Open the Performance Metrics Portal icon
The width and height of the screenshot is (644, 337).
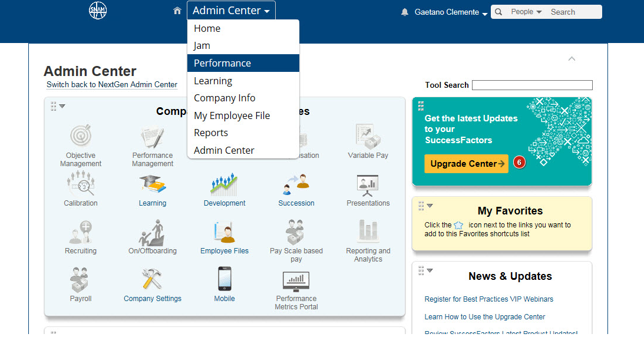(296, 280)
